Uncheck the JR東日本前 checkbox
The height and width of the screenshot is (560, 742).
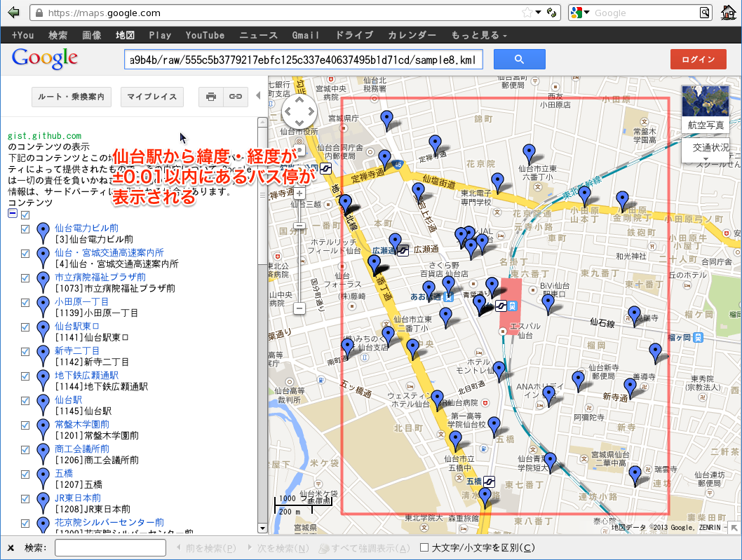(x=25, y=499)
